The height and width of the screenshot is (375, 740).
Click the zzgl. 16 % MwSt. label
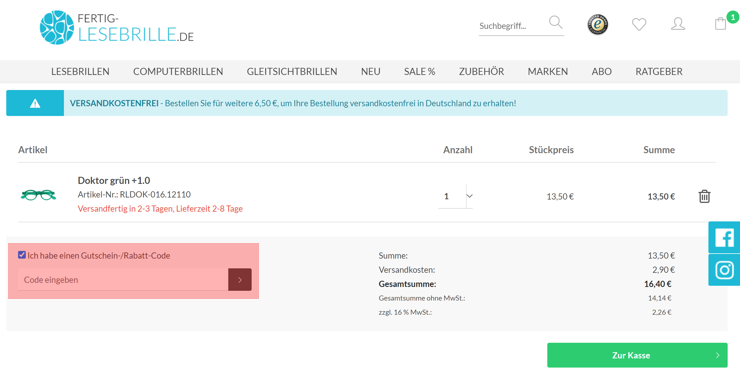[x=405, y=312]
